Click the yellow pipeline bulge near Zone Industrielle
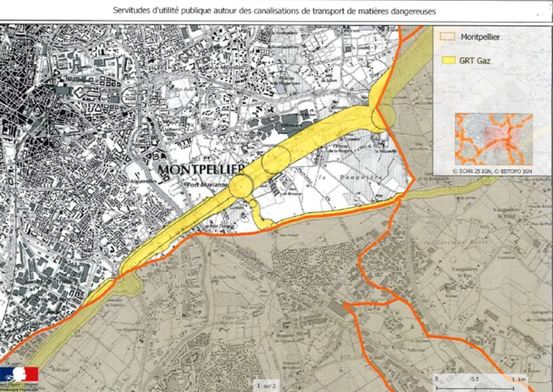The image size is (553, 392). point(130,285)
